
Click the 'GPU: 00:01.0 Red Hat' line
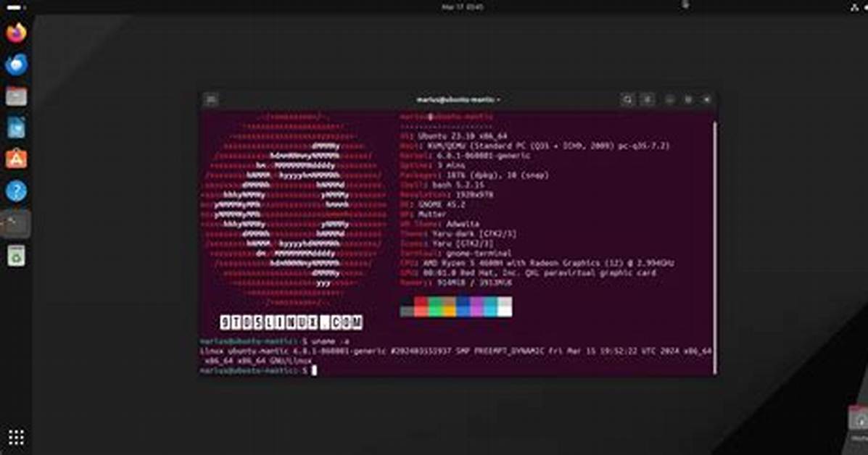[528, 273]
